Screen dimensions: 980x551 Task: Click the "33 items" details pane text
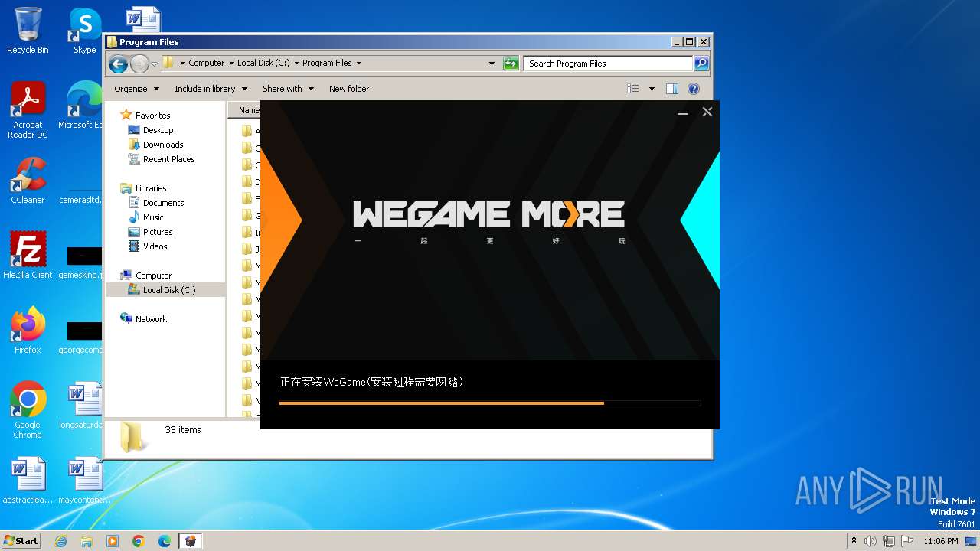click(x=183, y=430)
